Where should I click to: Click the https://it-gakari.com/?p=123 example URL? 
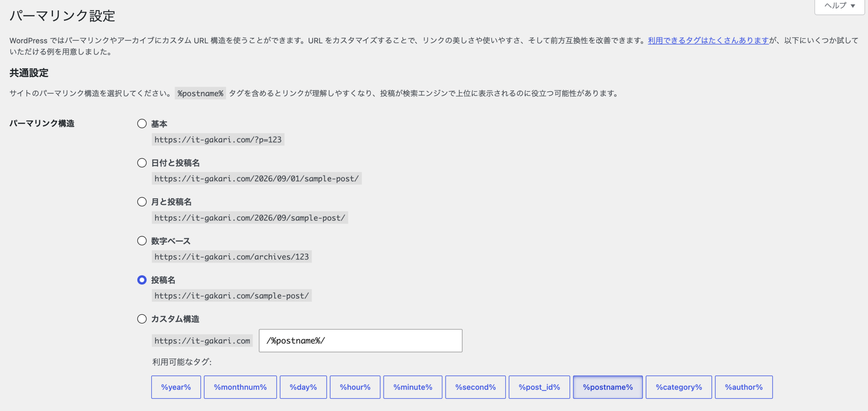218,140
